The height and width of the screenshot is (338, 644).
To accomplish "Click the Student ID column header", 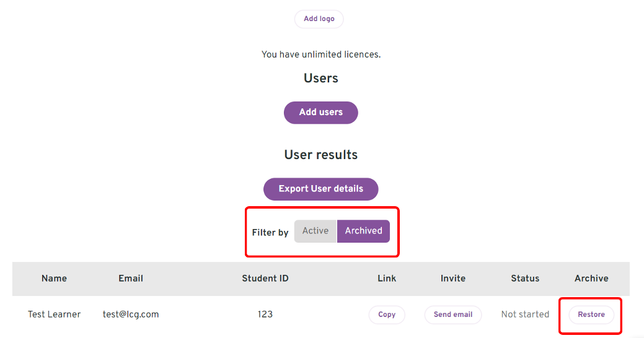I will 265,279.
